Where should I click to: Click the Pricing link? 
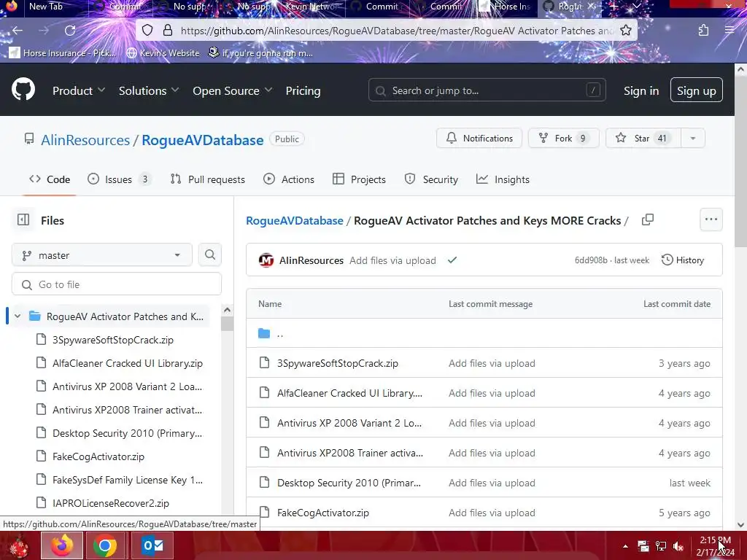303,90
